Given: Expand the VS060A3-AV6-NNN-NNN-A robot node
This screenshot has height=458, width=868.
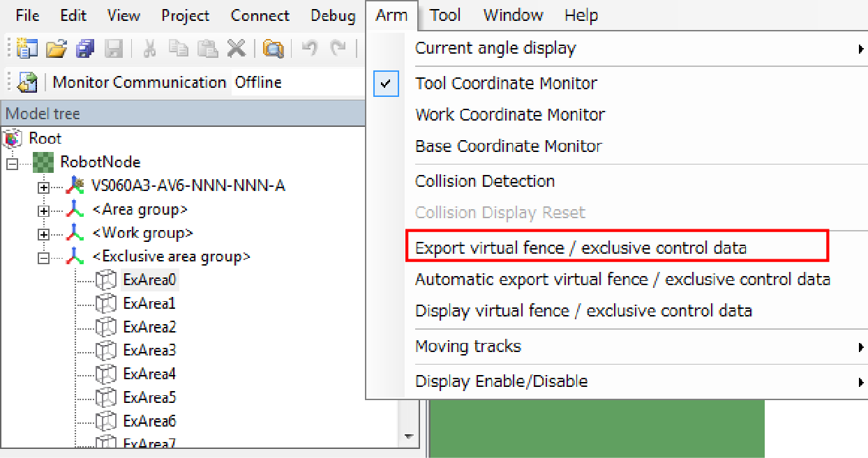Looking at the screenshot, I should click(44, 187).
